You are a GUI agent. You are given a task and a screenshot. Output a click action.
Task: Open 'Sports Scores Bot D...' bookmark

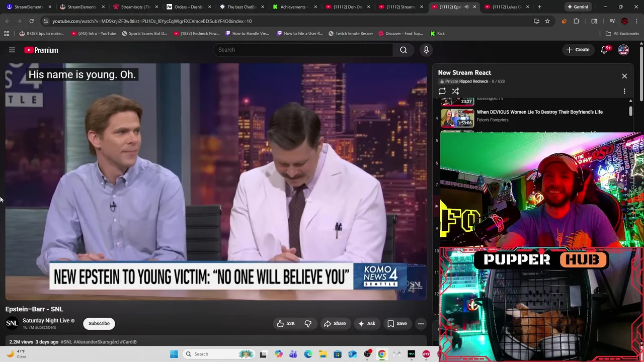click(x=144, y=34)
